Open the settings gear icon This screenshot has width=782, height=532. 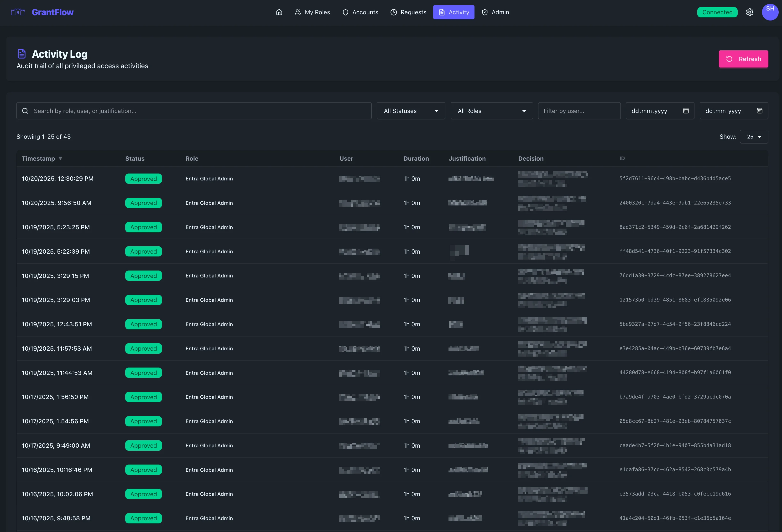(750, 12)
